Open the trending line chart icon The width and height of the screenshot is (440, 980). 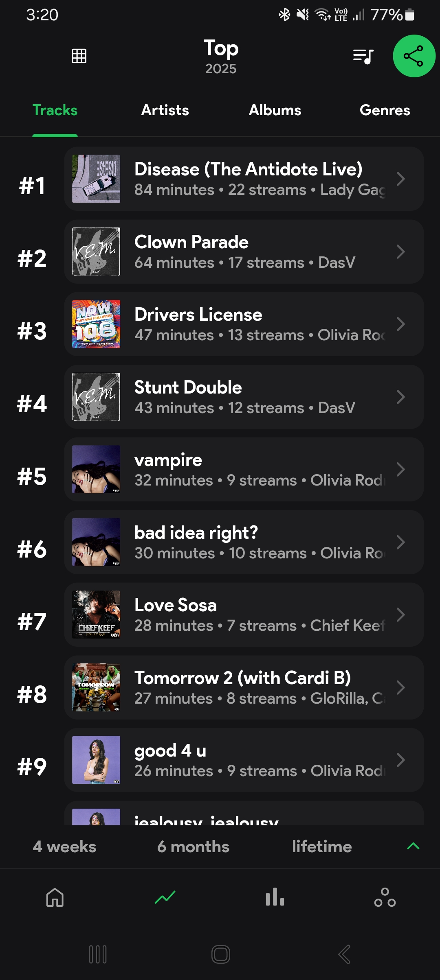(165, 897)
